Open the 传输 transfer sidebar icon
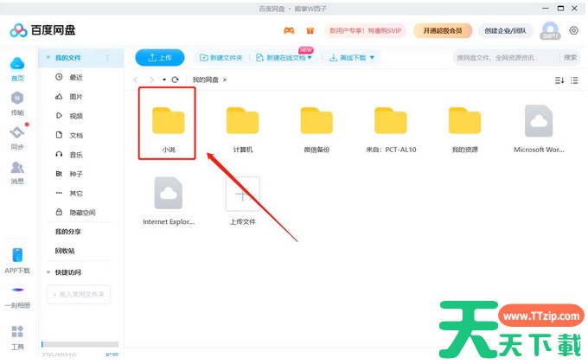The width and height of the screenshot is (588, 364). point(17,99)
